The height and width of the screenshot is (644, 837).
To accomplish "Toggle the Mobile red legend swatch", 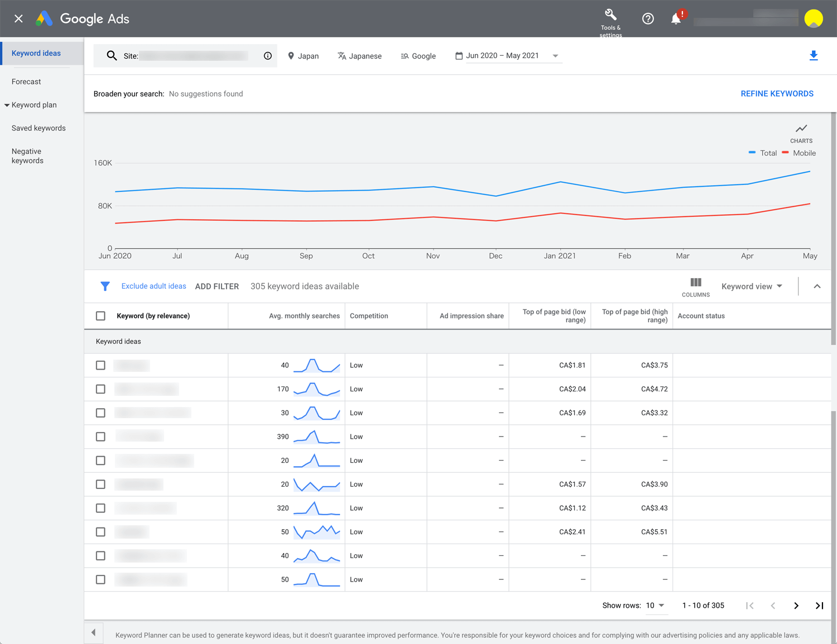I will pos(785,153).
